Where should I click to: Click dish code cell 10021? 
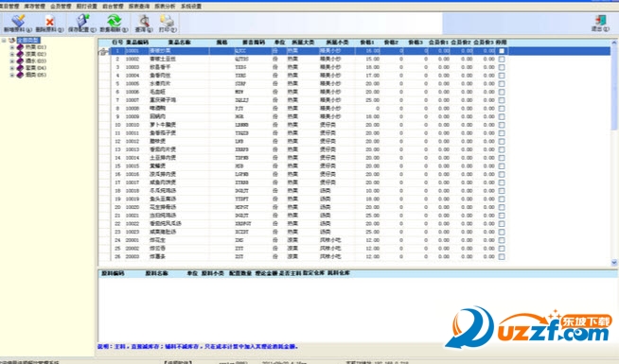(x=133, y=216)
